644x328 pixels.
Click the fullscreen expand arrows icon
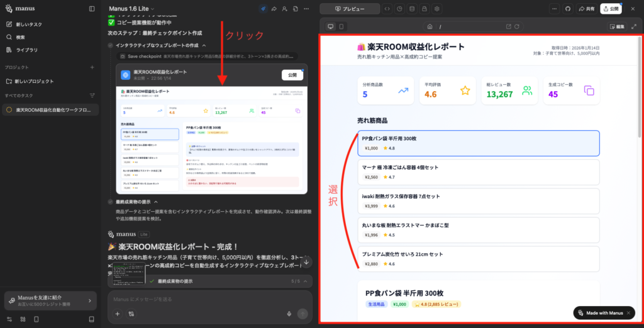click(634, 26)
